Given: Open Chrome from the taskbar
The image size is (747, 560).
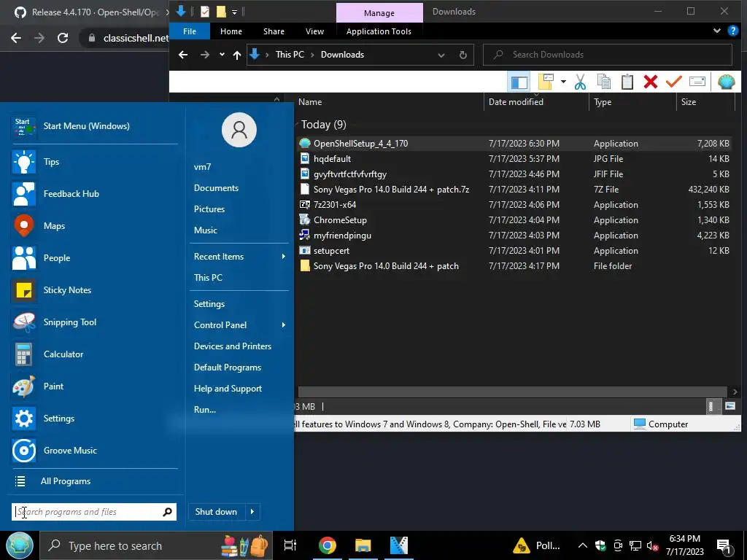Looking at the screenshot, I should (328, 545).
